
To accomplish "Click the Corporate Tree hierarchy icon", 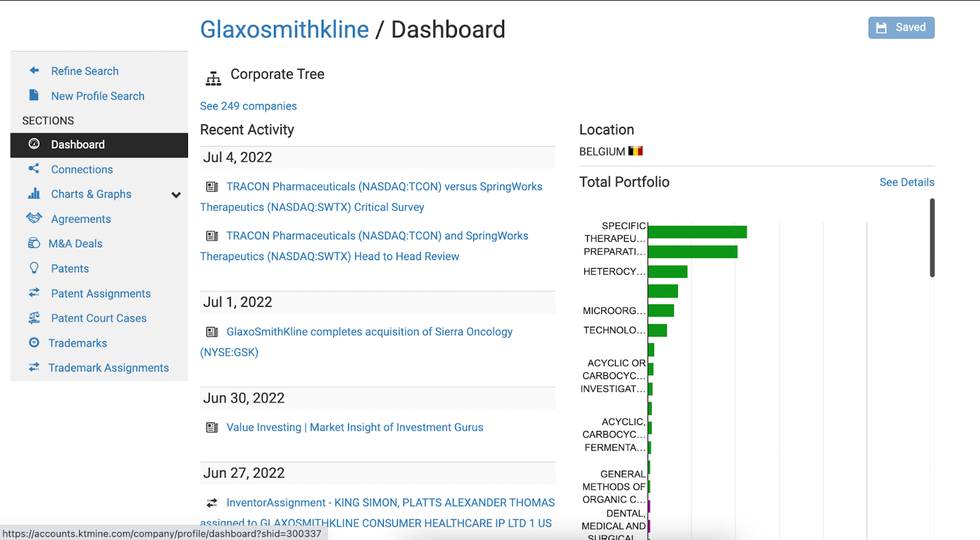I will click(213, 78).
